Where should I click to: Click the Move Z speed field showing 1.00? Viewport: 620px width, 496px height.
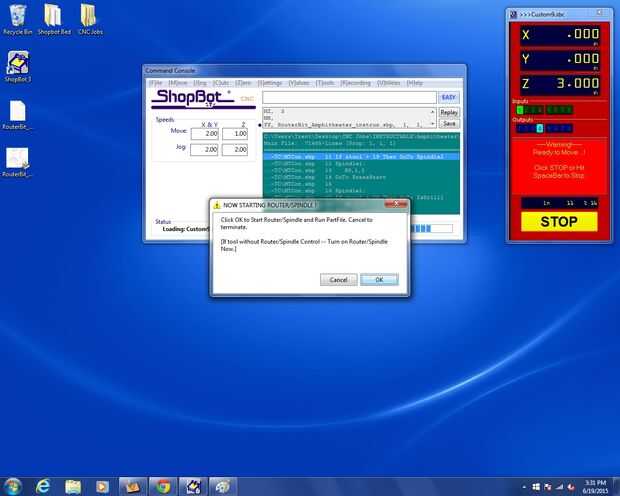235,134
